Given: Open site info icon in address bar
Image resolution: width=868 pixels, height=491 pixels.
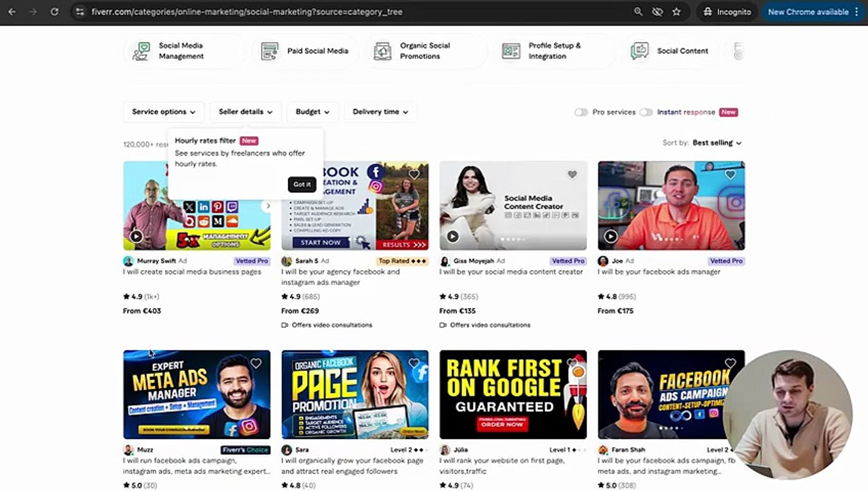Looking at the screenshot, I should coord(80,12).
